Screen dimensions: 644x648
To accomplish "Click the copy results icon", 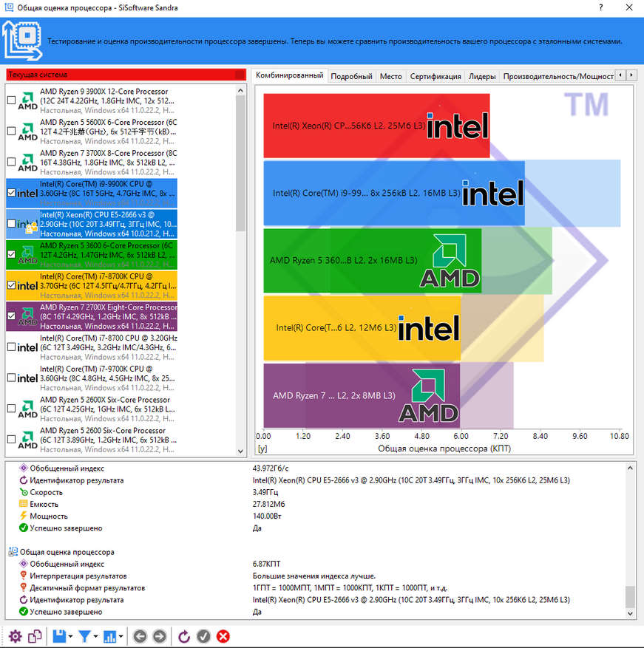I will point(35,636).
